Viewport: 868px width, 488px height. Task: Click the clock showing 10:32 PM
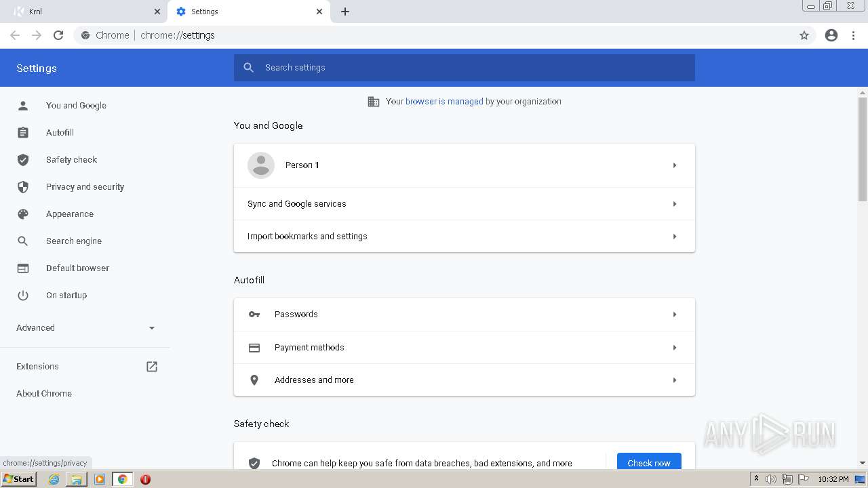(833, 479)
